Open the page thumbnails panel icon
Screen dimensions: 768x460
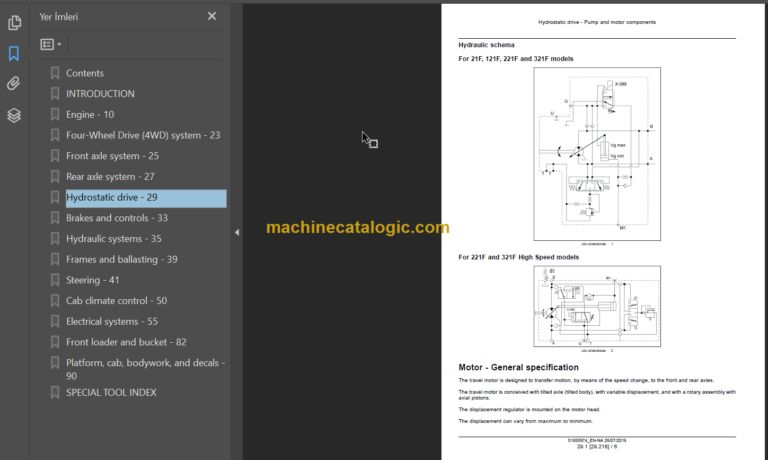tap(14, 23)
